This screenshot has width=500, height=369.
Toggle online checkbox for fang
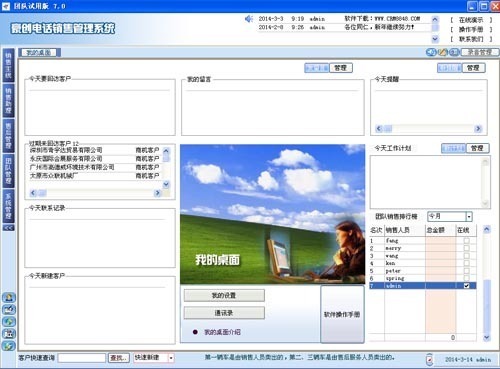(x=466, y=240)
